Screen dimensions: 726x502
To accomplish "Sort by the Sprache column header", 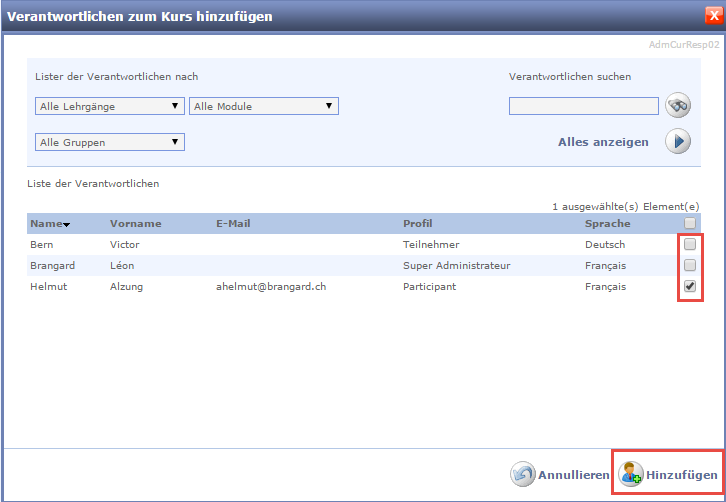I will pos(608,224).
